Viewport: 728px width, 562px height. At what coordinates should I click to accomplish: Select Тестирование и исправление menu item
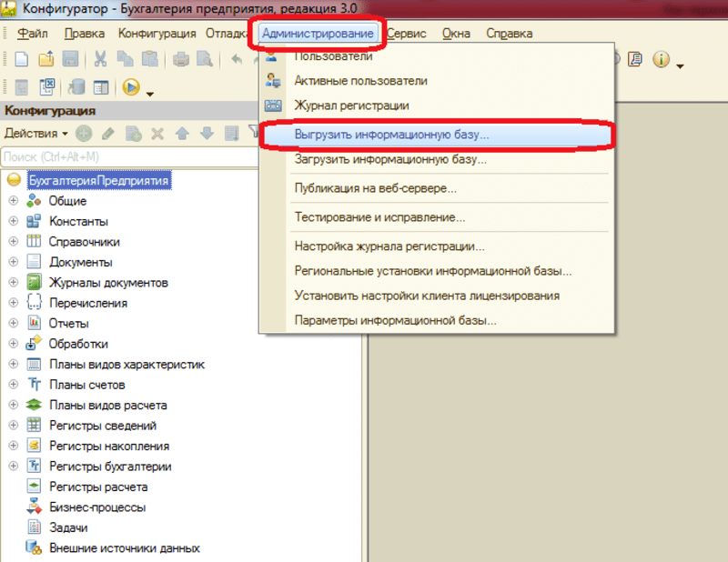pyautogui.click(x=379, y=218)
